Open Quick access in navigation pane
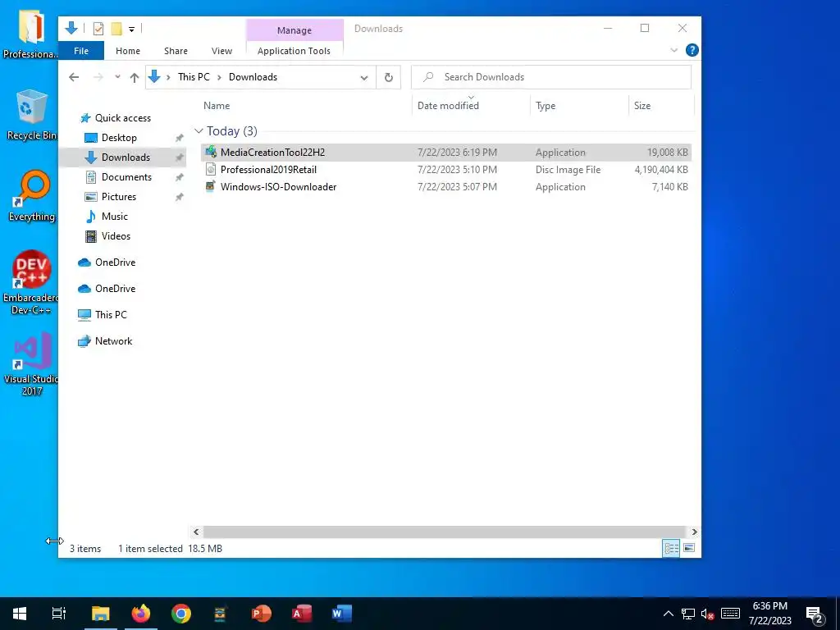The image size is (840, 630). (123, 118)
